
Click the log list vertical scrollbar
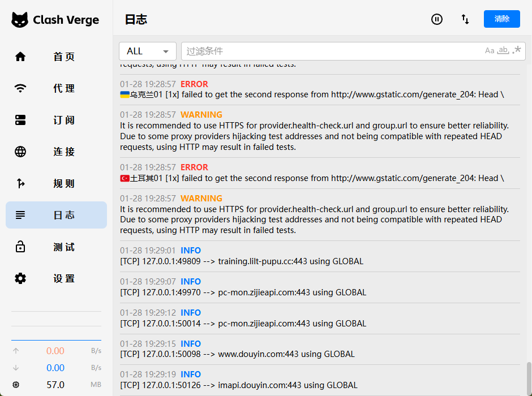529,376
